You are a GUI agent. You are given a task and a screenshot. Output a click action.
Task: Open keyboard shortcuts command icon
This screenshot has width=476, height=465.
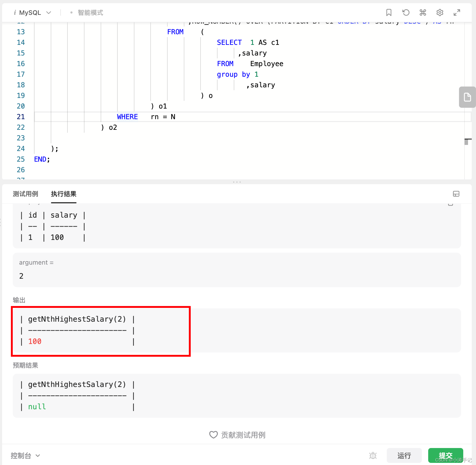[423, 12]
